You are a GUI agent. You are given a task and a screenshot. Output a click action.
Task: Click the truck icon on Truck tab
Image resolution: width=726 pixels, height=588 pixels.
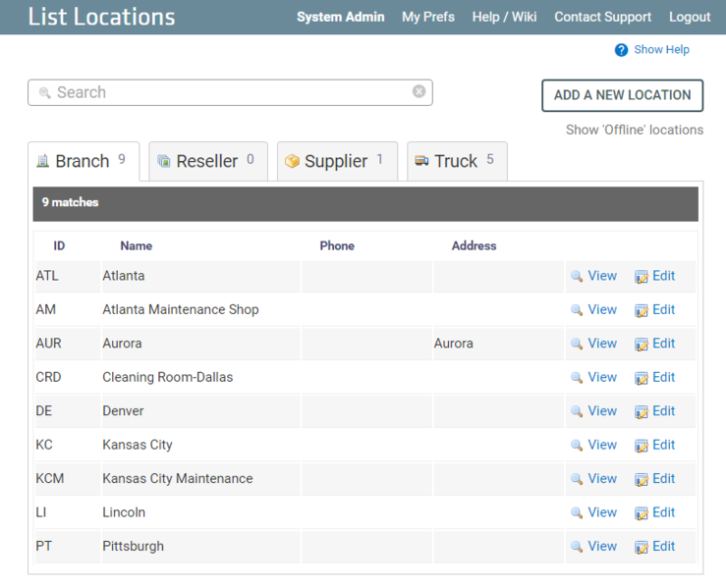421,161
